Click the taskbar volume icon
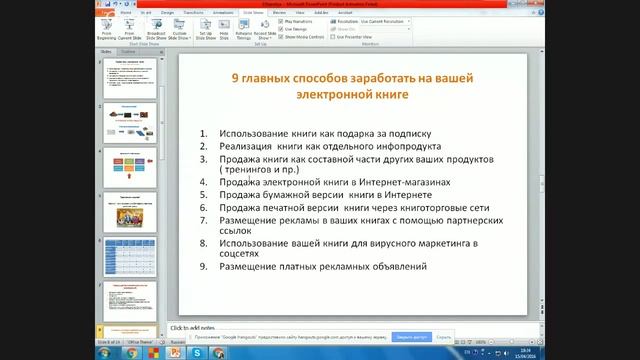 pyautogui.click(x=506, y=353)
